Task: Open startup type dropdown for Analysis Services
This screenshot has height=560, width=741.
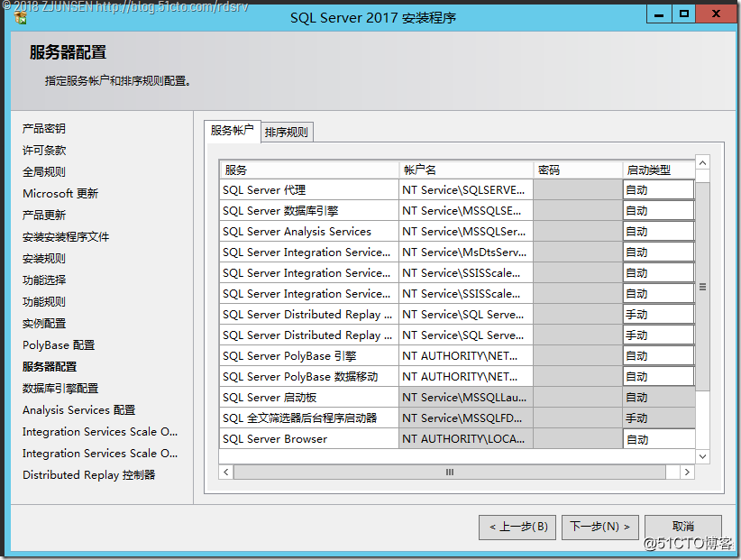Action: pos(659,232)
